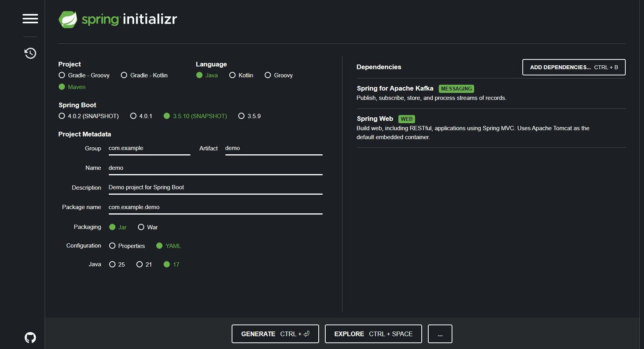The width and height of the screenshot is (644, 349).
Task: Click the Add Dependencies button
Action: click(574, 67)
